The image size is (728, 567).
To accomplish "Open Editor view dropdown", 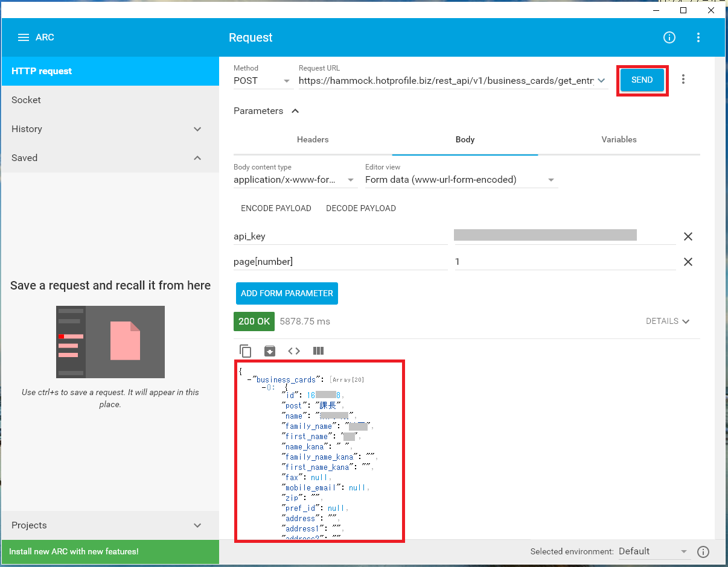I will pyautogui.click(x=461, y=180).
